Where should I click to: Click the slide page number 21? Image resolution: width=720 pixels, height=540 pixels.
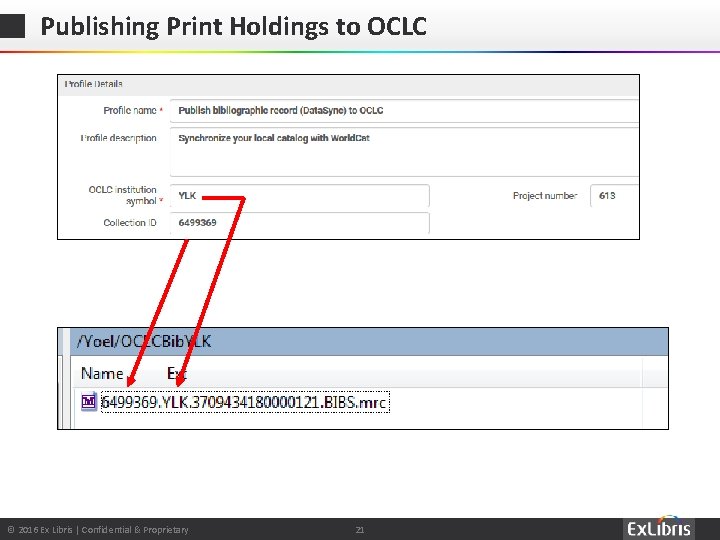(x=360, y=530)
